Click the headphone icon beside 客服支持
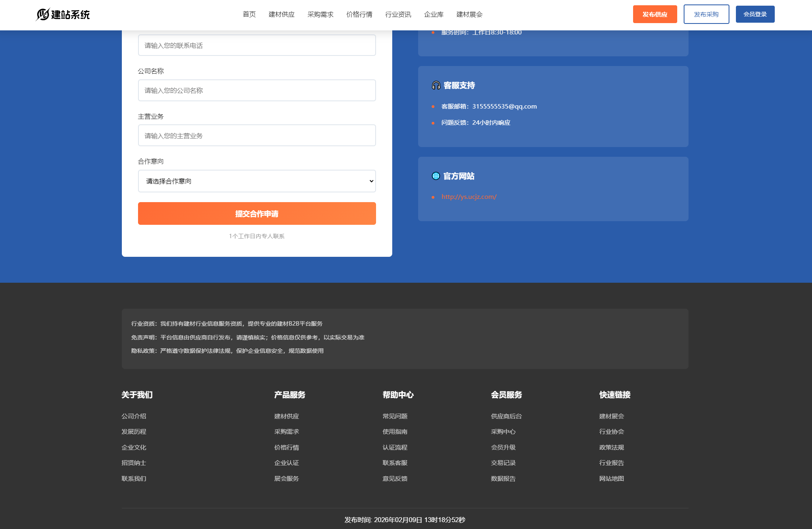The height and width of the screenshot is (529, 812). (x=436, y=85)
